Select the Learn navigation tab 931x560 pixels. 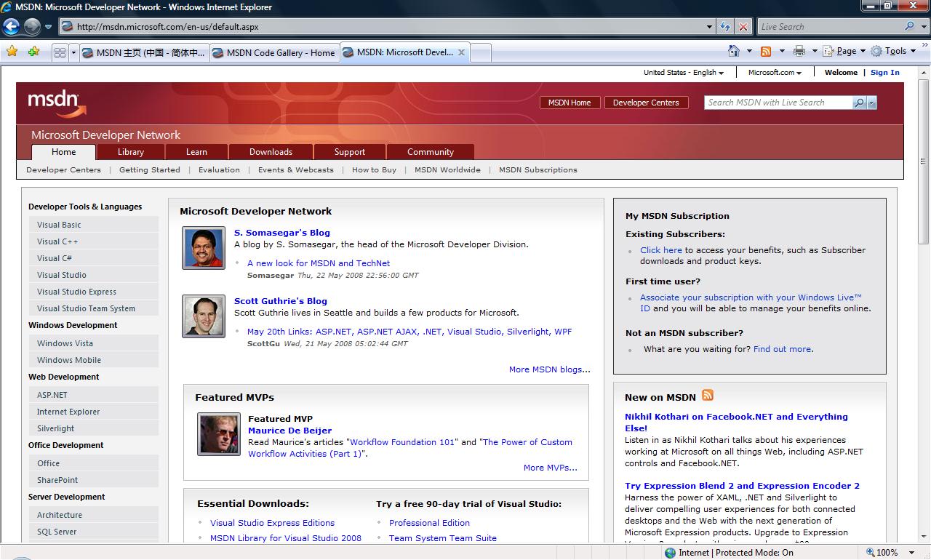tap(196, 152)
